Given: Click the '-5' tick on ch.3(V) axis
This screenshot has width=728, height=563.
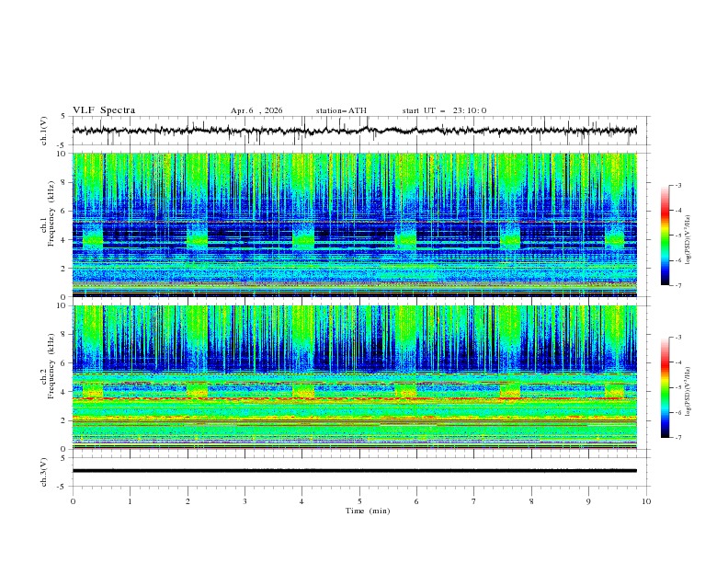Looking at the screenshot, I should pyautogui.click(x=63, y=487).
